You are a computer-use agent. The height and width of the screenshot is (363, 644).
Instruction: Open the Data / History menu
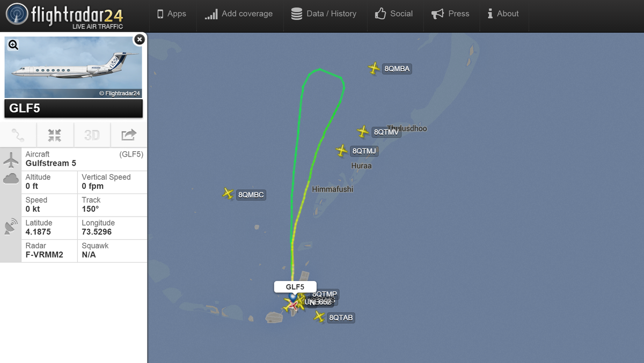point(324,14)
